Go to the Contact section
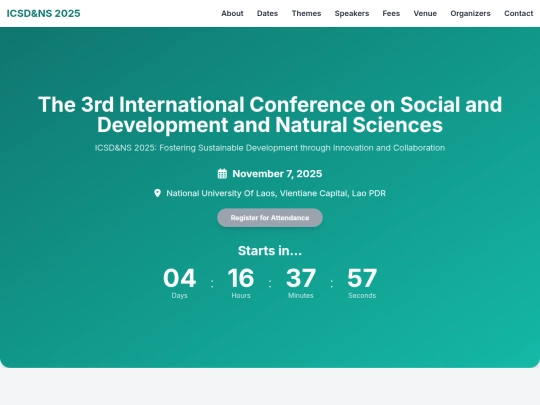Image resolution: width=540 pixels, height=405 pixels. pyautogui.click(x=518, y=13)
